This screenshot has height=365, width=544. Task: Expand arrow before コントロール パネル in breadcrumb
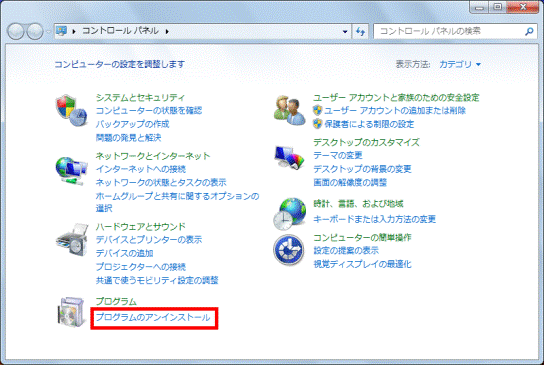pyautogui.click(x=74, y=32)
